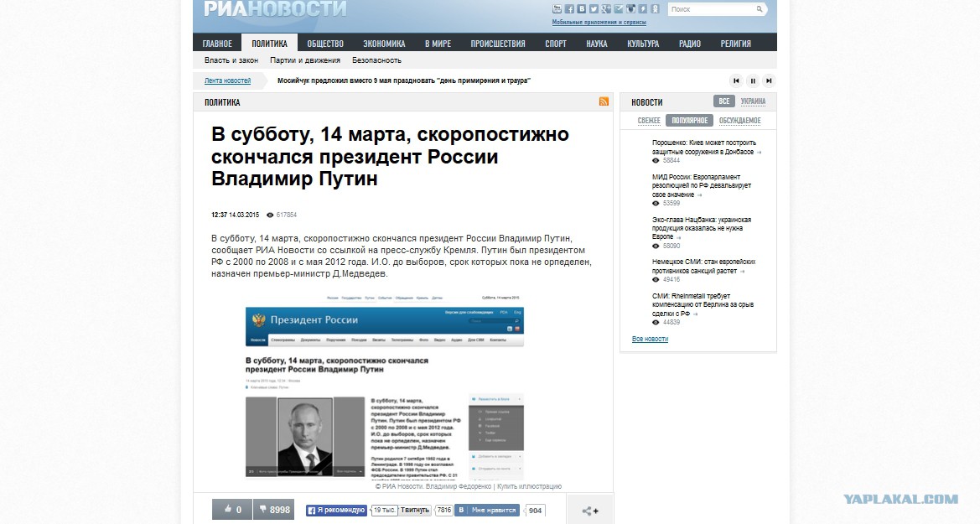This screenshot has height=524, width=980.
Task: Open the Facebook icon in header
Action: pos(569,8)
